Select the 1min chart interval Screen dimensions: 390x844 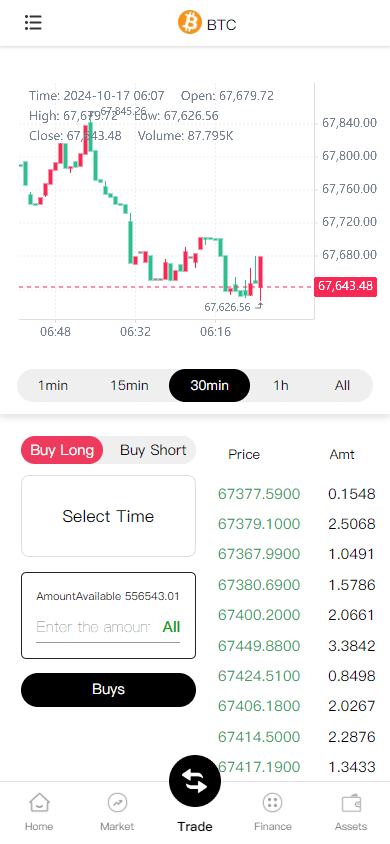[53, 385]
